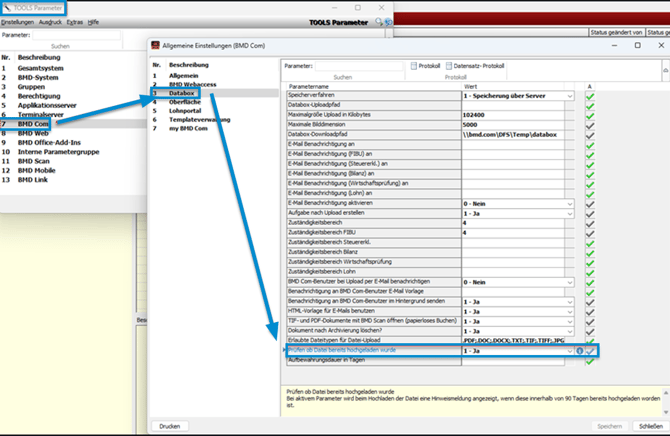Click the Protokoll icon in settings toolbar
The height and width of the screenshot is (436, 670).
click(414, 66)
